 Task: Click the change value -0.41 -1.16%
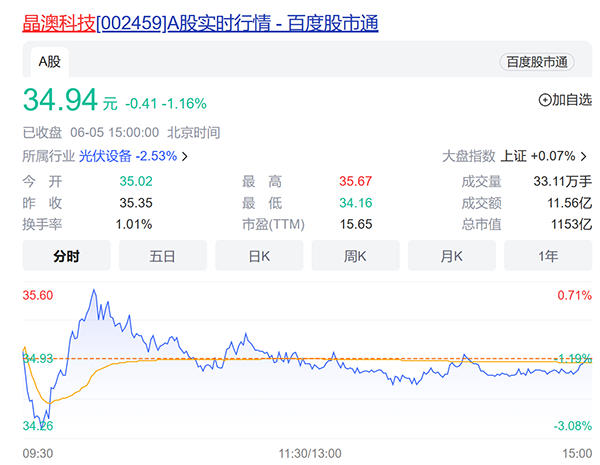[x=166, y=104]
